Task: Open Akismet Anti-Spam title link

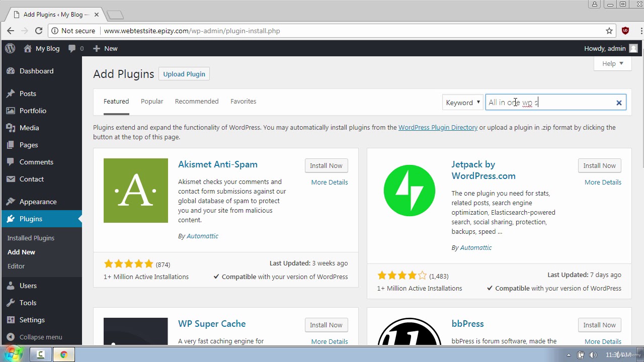Action: pos(218,164)
